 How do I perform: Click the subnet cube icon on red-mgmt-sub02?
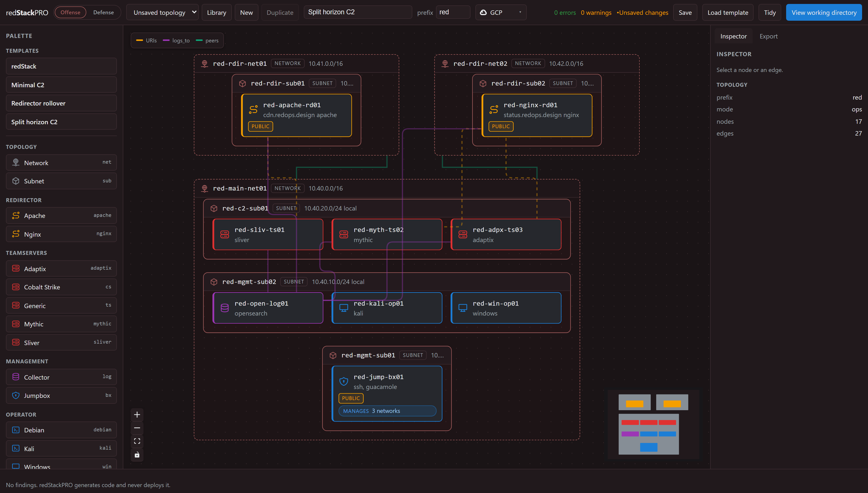tap(214, 282)
